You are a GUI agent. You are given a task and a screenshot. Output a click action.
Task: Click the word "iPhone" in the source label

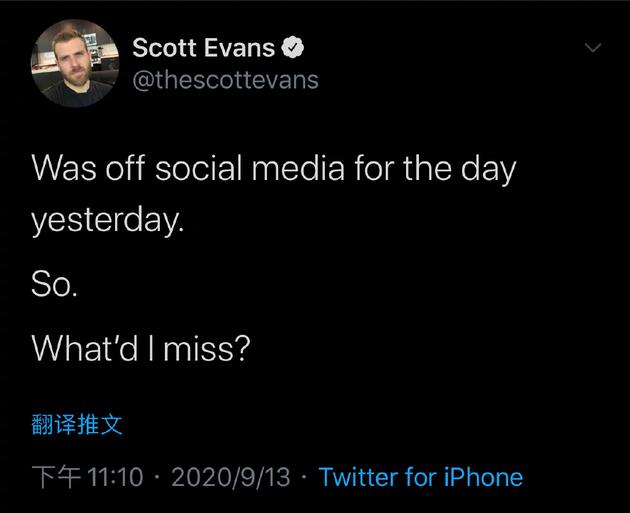[485, 477]
